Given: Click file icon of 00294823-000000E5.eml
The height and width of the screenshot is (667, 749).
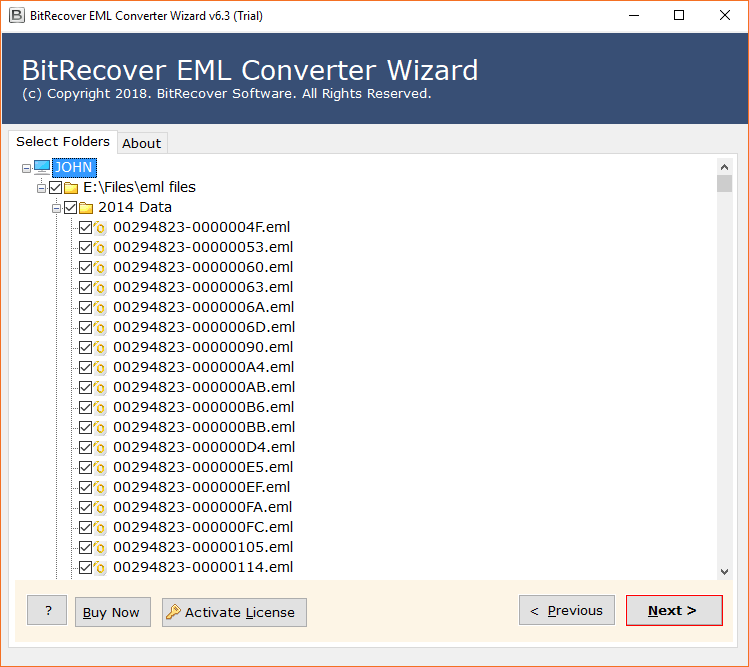Looking at the screenshot, I should (100, 468).
